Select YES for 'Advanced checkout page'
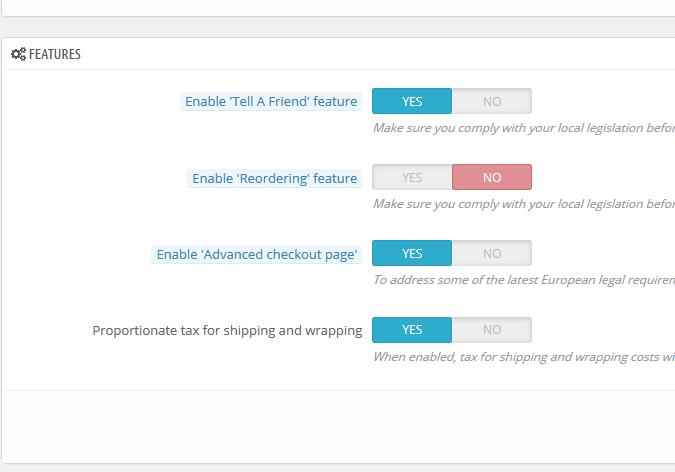The width and height of the screenshot is (675, 472). tap(412, 254)
